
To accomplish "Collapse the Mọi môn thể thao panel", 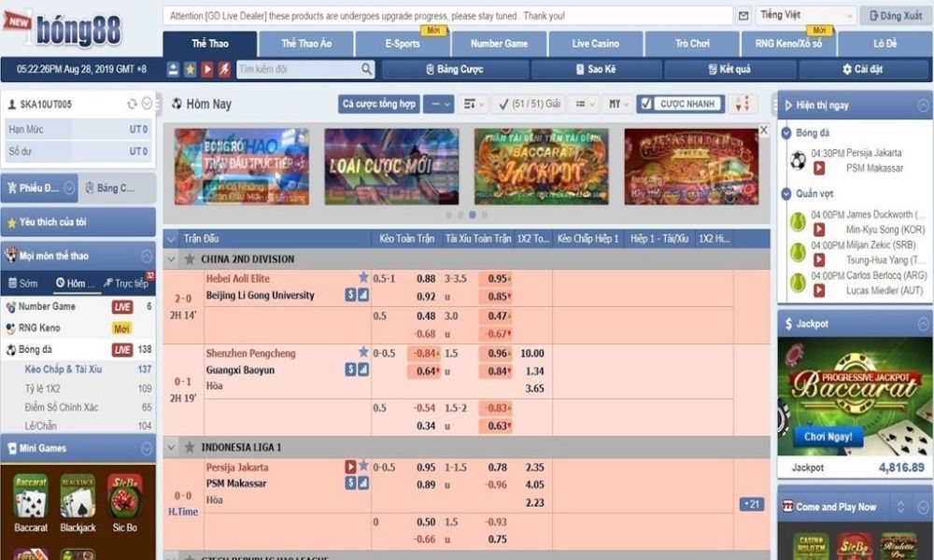I will 147,256.
